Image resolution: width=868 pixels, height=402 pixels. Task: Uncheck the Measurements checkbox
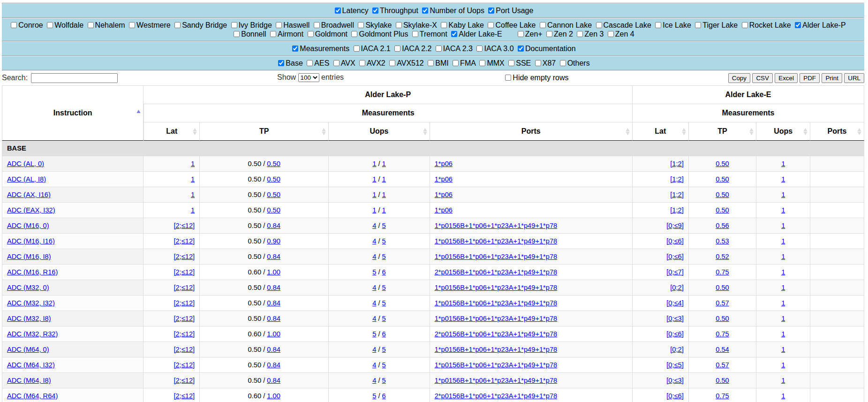(x=295, y=49)
